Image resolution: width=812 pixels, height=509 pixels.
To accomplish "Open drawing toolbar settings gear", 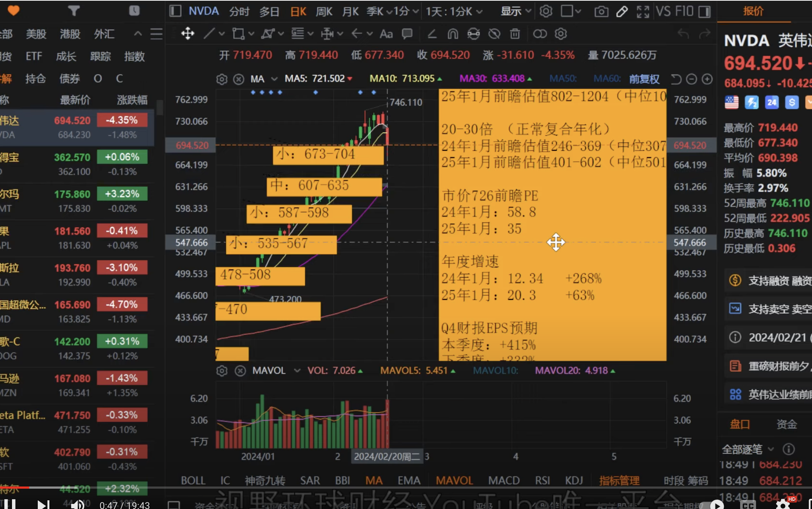I will click(x=561, y=34).
